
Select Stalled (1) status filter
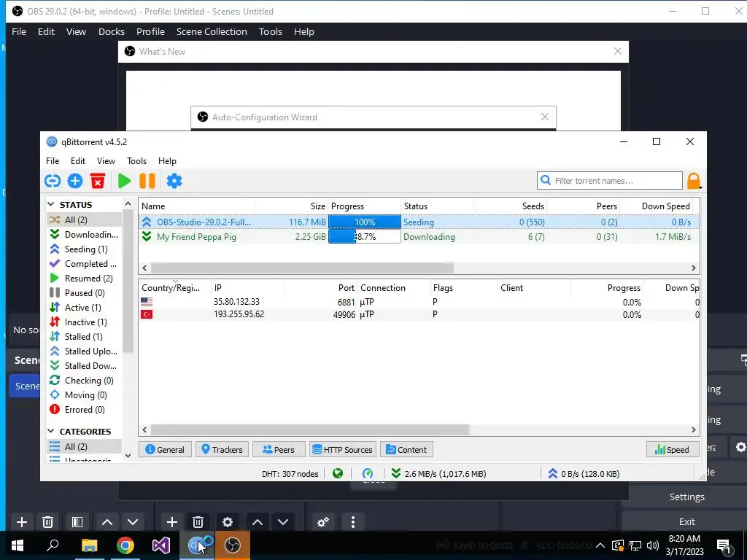(x=84, y=337)
